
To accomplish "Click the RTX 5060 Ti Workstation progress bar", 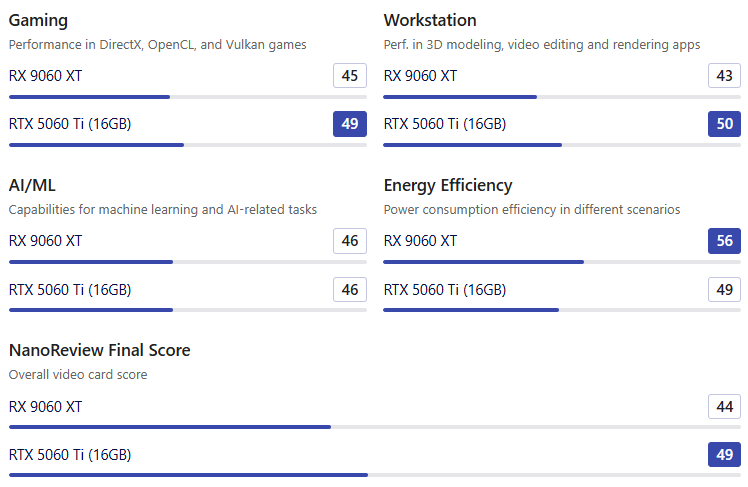I will (562, 145).
